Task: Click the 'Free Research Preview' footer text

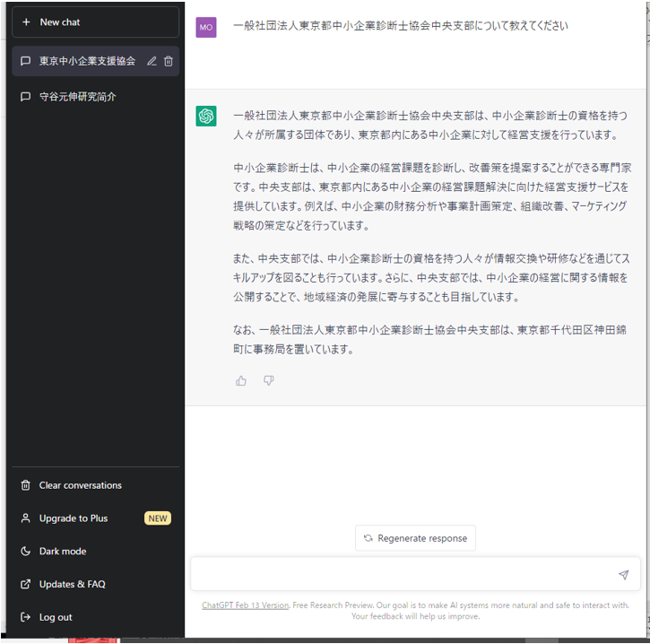Action: point(333,605)
